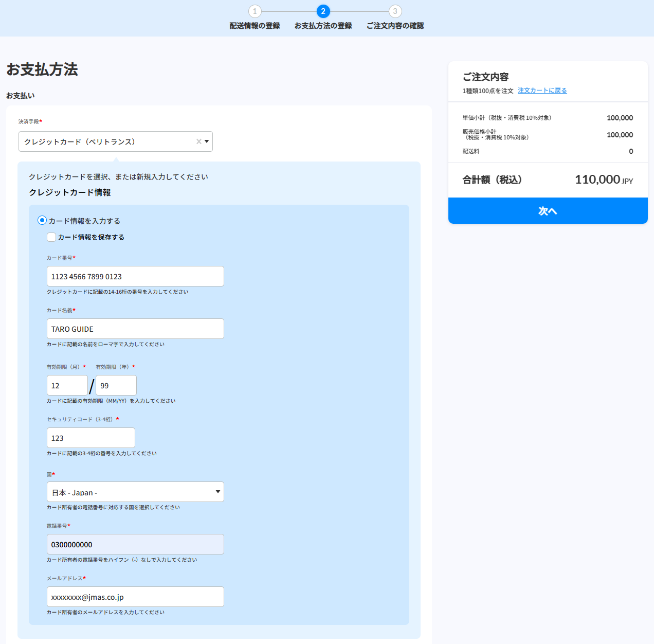Clear the payment method selection with X icon
The image size is (654, 644).
pyautogui.click(x=198, y=141)
